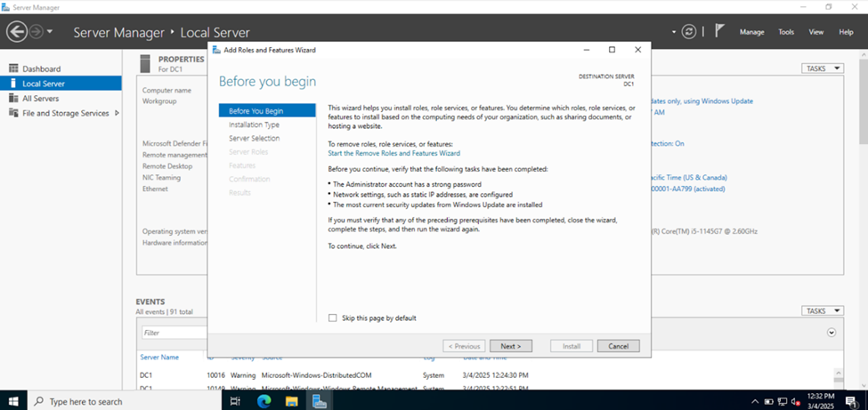Open the Properties TASKS dropdown
The image size is (868, 410).
(x=822, y=68)
